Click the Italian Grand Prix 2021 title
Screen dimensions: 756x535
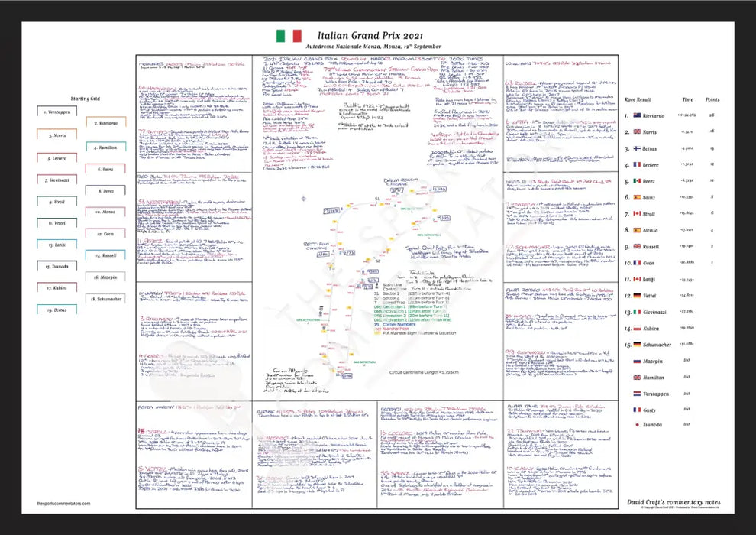pyautogui.click(x=363, y=35)
